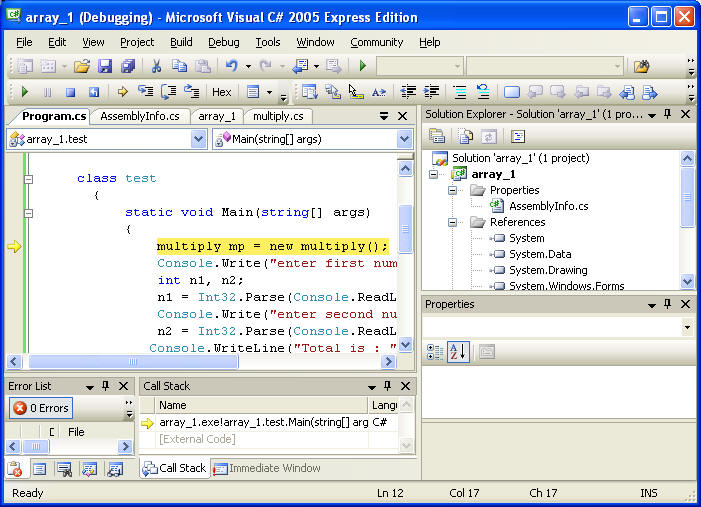The width and height of the screenshot is (701, 507).
Task: Click the Show Next Statement yellow arrow
Action: click(122, 92)
